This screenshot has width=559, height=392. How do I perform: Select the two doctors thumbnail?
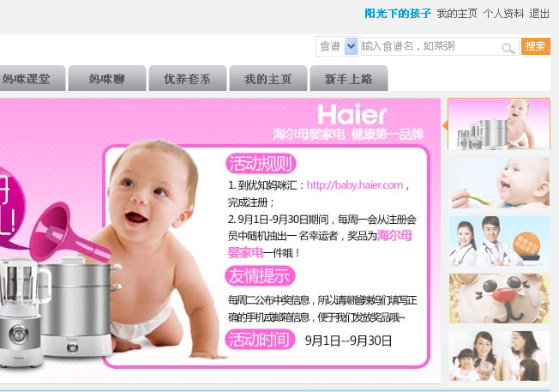(500, 241)
